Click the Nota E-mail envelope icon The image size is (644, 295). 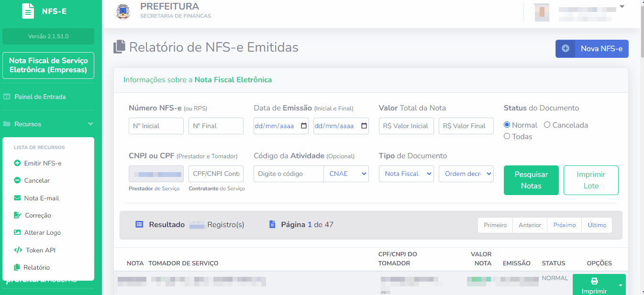coord(18,198)
